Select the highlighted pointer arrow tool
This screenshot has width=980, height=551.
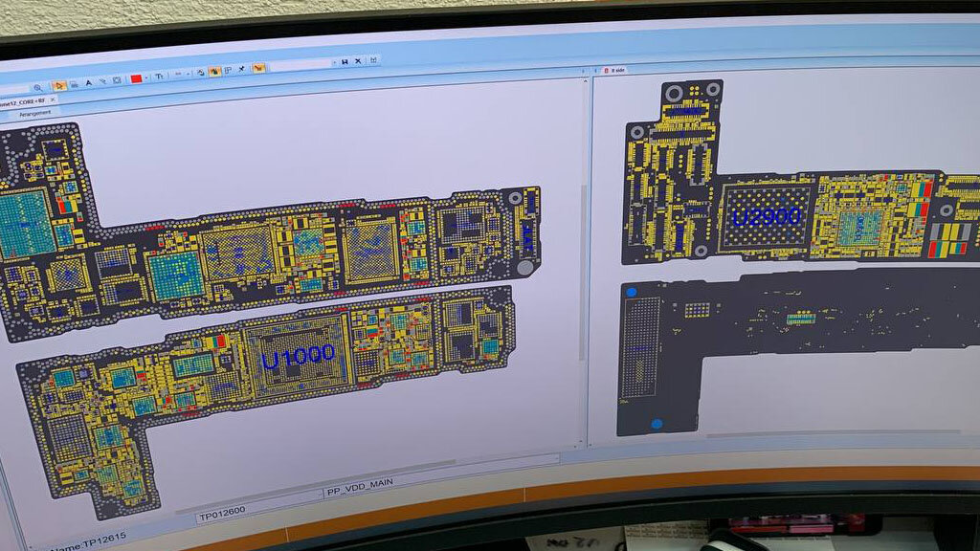[x=59, y=85]
